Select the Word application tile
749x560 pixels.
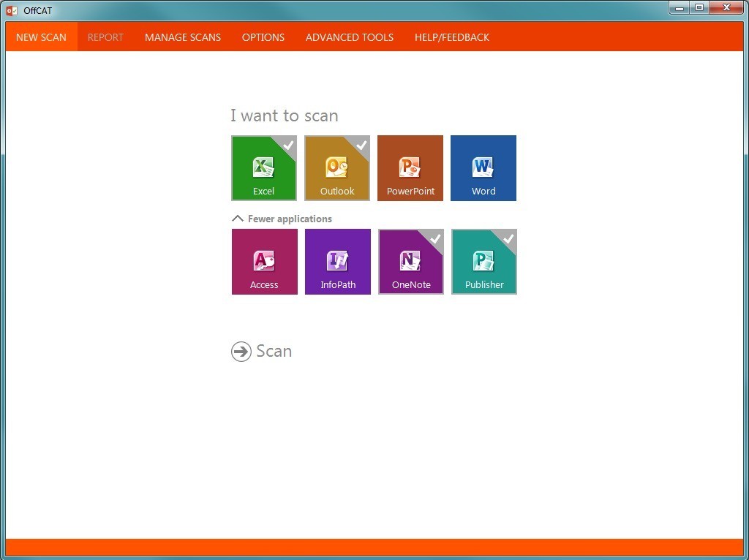[483, 168]
